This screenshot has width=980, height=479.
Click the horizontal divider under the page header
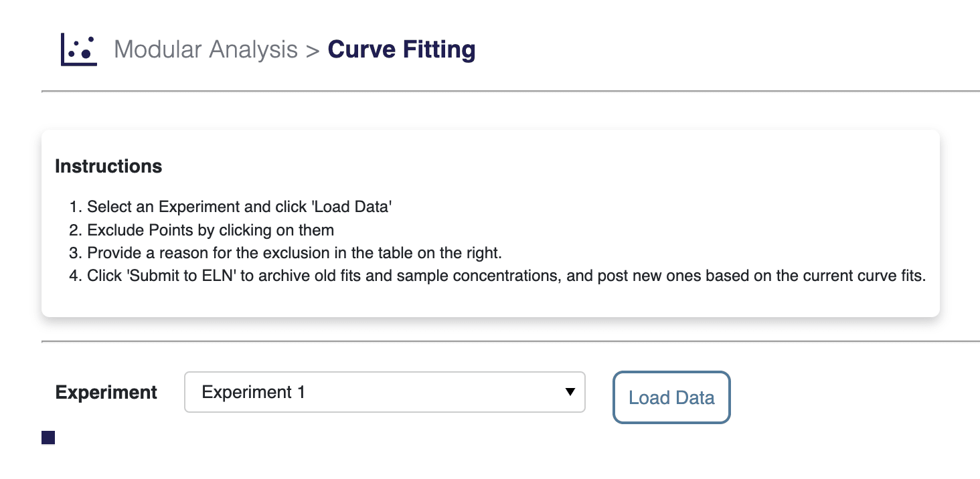point(510,90)
